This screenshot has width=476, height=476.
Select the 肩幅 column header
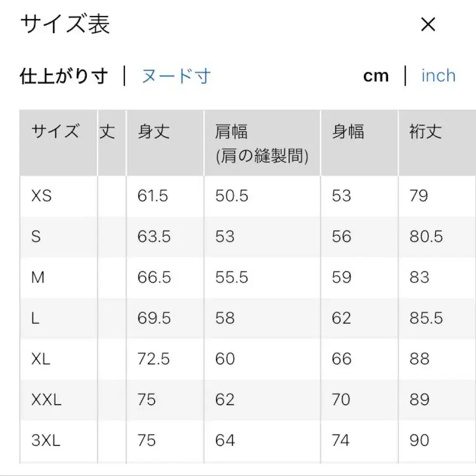230,132
